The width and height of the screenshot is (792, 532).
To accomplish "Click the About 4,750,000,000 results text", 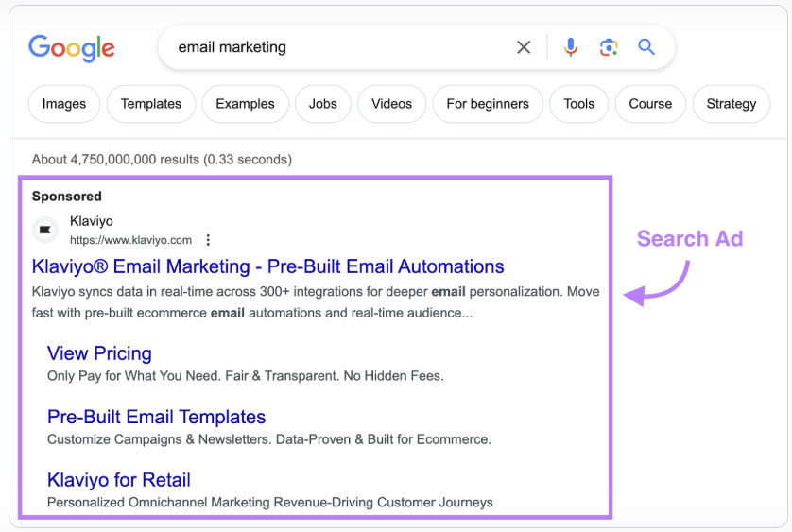I will [x=162, y=160].
